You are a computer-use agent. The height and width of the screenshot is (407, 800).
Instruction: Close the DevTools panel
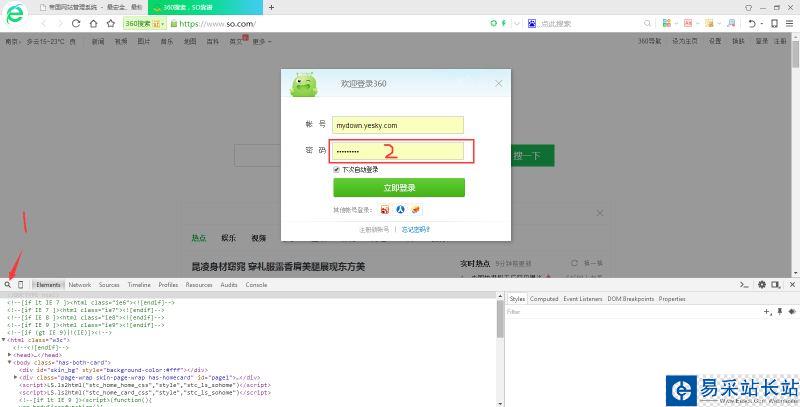792,285
